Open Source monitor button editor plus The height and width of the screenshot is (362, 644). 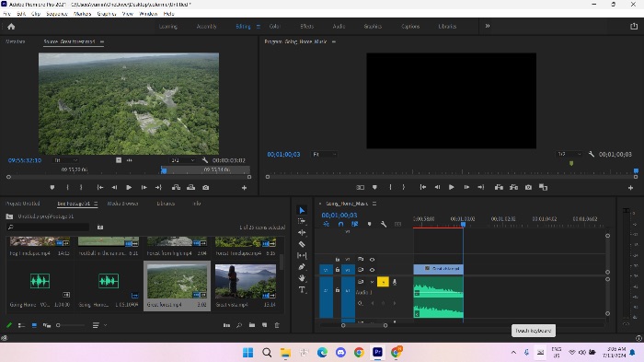click(x=244, y=188)
